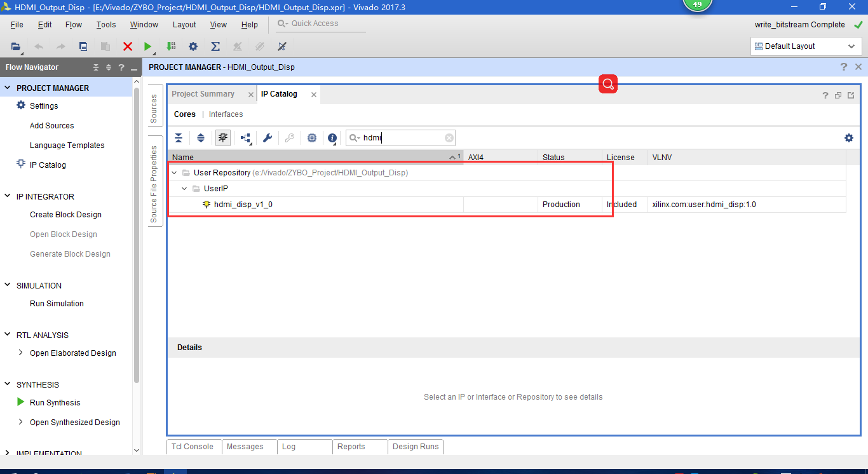
Task: Click IP Catalog in Flow Navigator
Action: [48, 165]
